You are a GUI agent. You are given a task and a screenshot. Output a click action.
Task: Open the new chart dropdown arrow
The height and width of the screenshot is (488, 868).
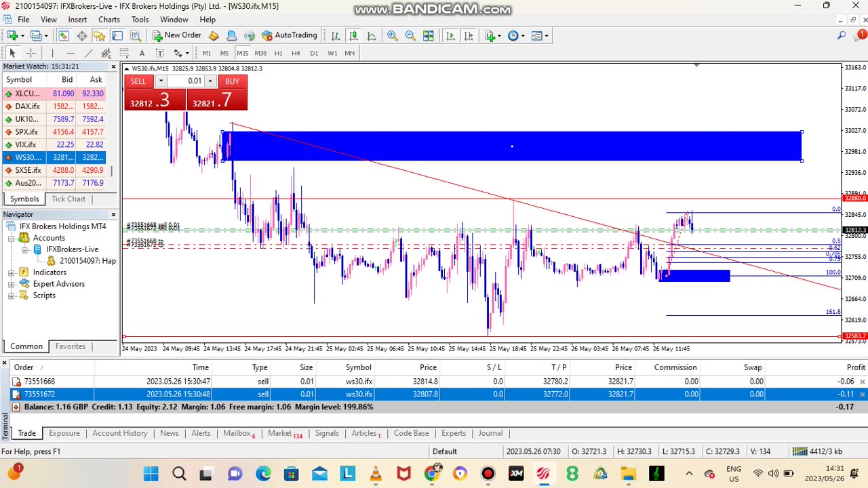(22, 36)
